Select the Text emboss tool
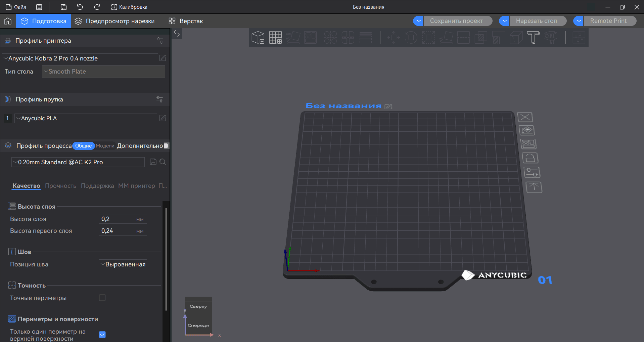This screenshot has height=342, width=644. point(533,38)
